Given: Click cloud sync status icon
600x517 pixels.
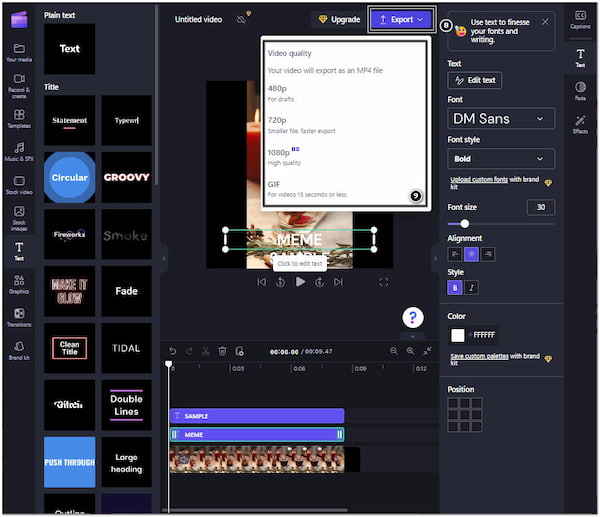Looking at the screenshot, I should click(241, 20).
